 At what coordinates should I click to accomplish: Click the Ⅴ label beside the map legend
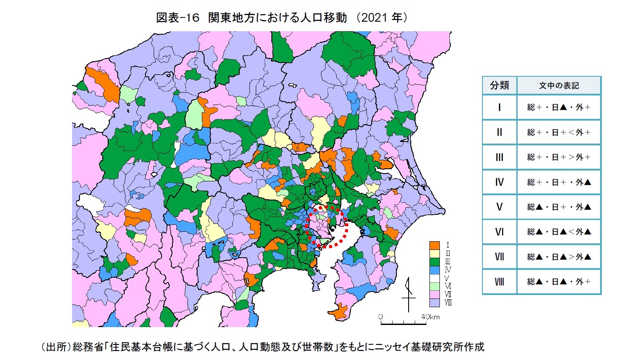(x=447, y=278)
